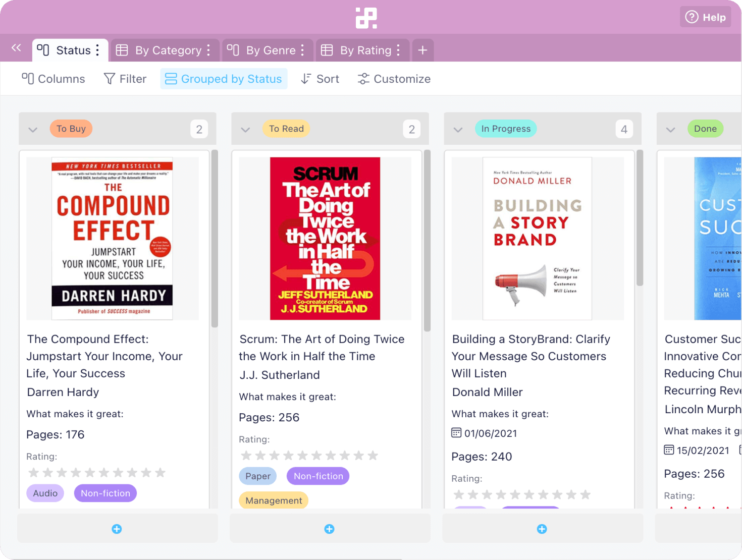This screenshot has width=742, height=560.
Task: Open the Help dialog
Action: pyautogui.click(x=705, y=17)
